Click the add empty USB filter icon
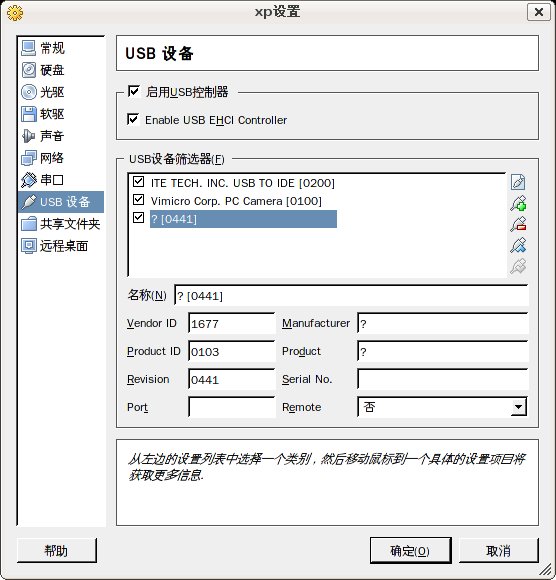 [518, 182]
